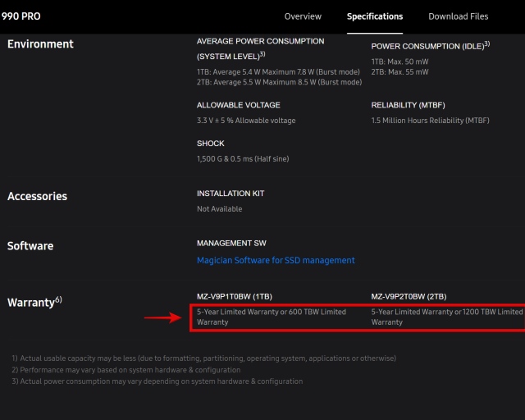Image resolution: width=525 pixels, height=420 pixels.
Task: Switch to Download Files tab
Action: coord(458,16)
